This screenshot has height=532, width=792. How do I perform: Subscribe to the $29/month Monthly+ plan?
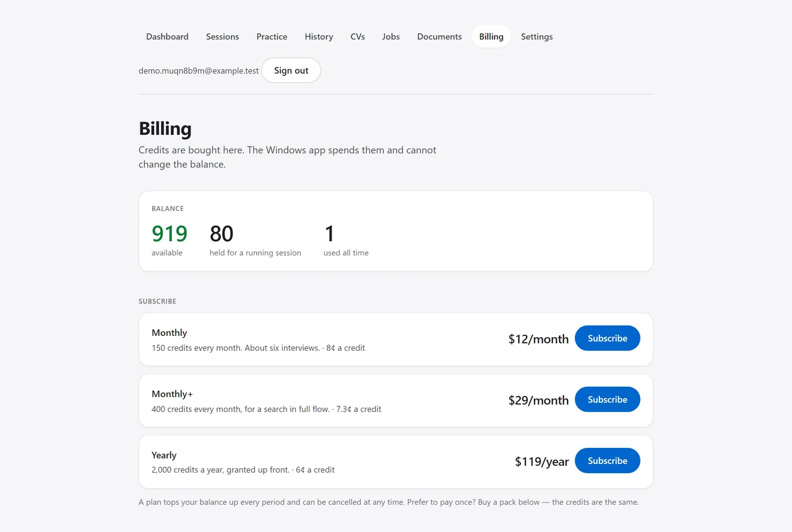pos(608,400)
